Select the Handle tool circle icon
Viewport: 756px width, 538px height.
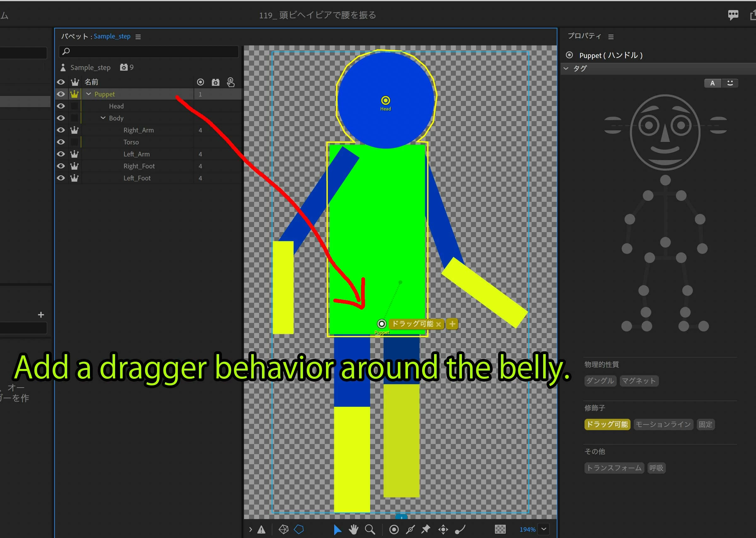pos(394,529)
